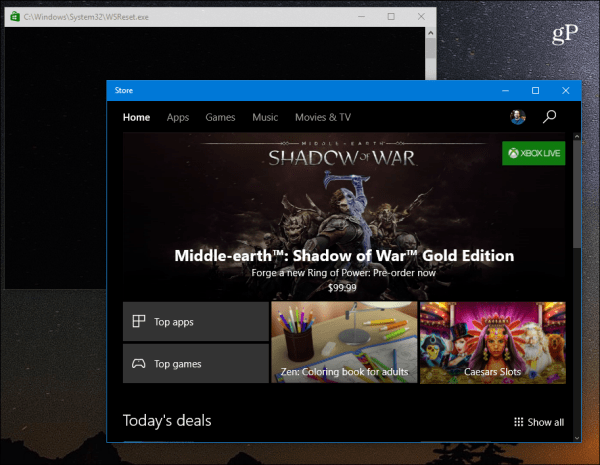Click the Store scrollbar up arrow

click(x=577, y=137)
